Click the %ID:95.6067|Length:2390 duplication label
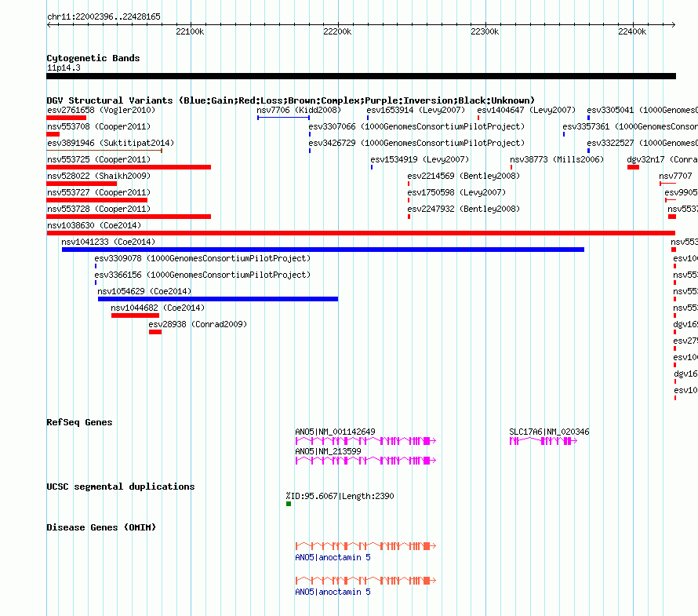Image resolution: width=698 pixels, height=616 pixels. coord(340,496)
